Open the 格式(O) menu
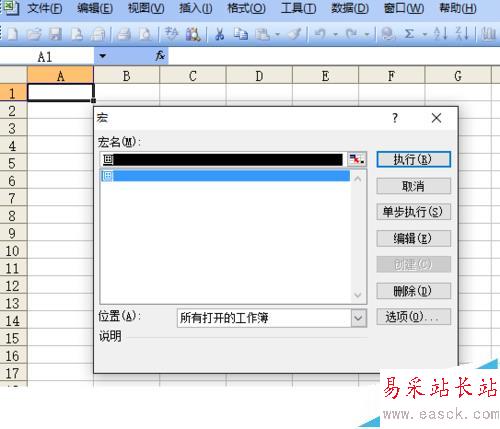The image size is (500, 429). tap(246, 8)
